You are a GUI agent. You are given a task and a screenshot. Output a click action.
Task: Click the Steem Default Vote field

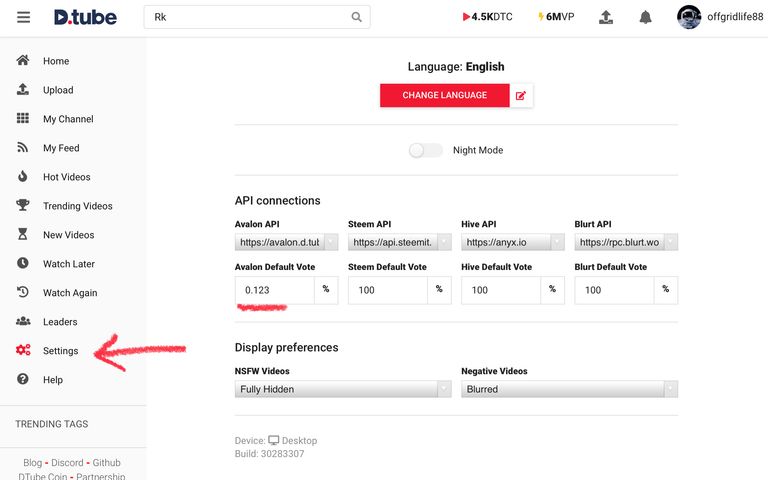coord(387,290)
